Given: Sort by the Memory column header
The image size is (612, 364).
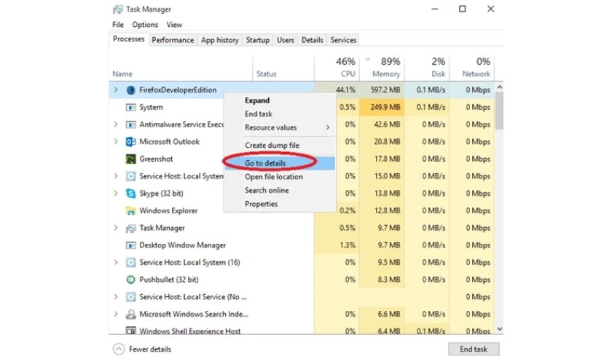Looking at the screenshot, I should tap(382, 68).
